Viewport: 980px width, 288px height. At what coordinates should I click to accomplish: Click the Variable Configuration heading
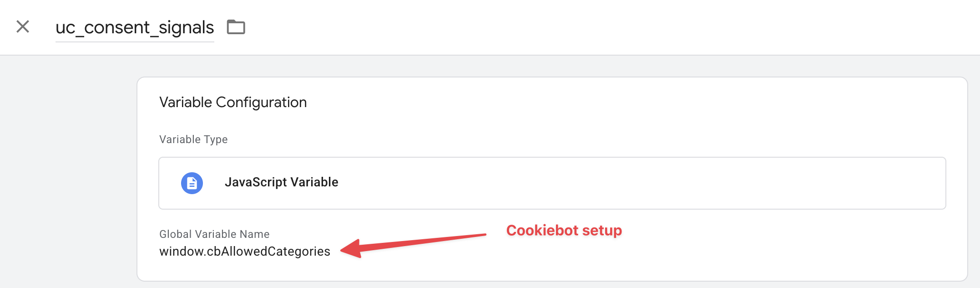coord(233,103)
